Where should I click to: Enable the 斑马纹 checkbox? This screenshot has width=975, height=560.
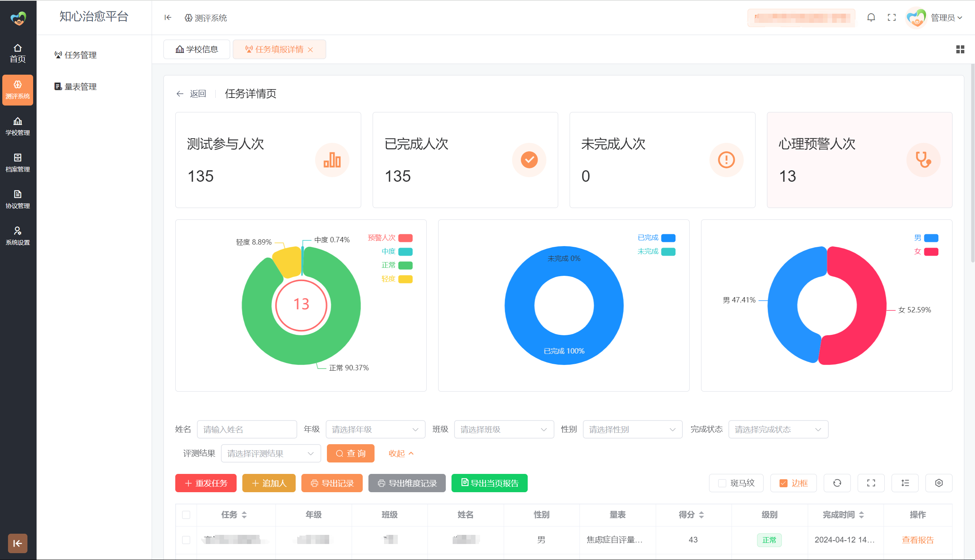(x=722, y=483)
